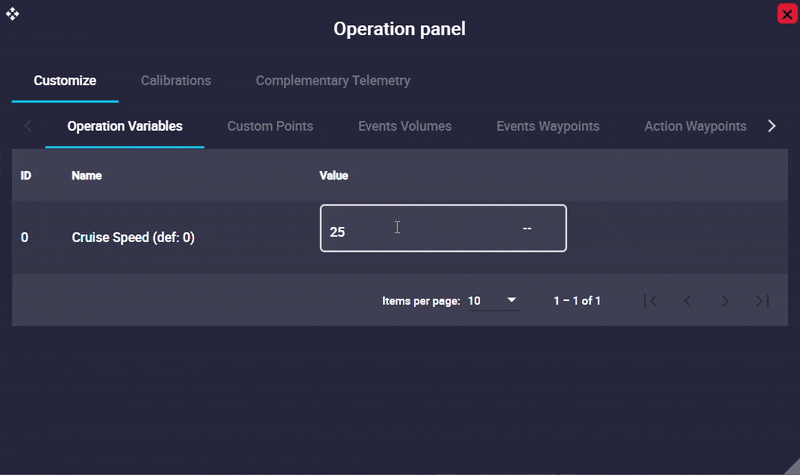This screenshot has width=800, height=475.
Task: Go to the next page of results
Action: point(725,301)
